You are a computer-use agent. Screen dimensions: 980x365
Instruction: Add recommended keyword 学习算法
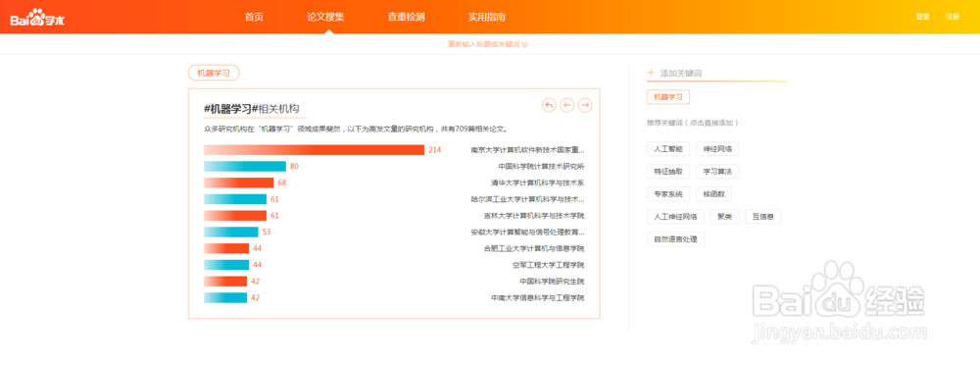(717, 172)
